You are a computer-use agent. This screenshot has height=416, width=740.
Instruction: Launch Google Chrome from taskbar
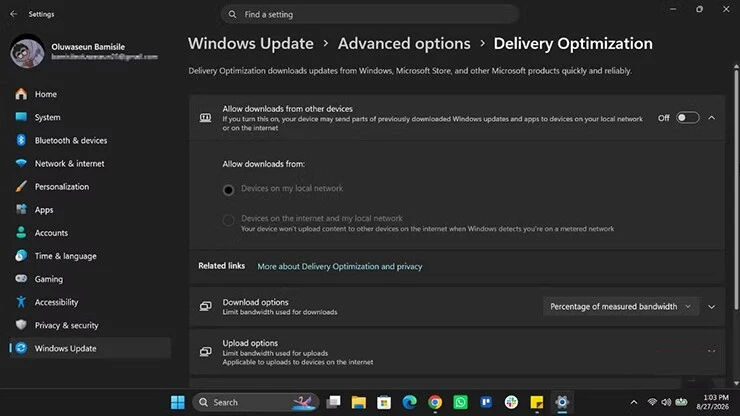pos(435,402)
